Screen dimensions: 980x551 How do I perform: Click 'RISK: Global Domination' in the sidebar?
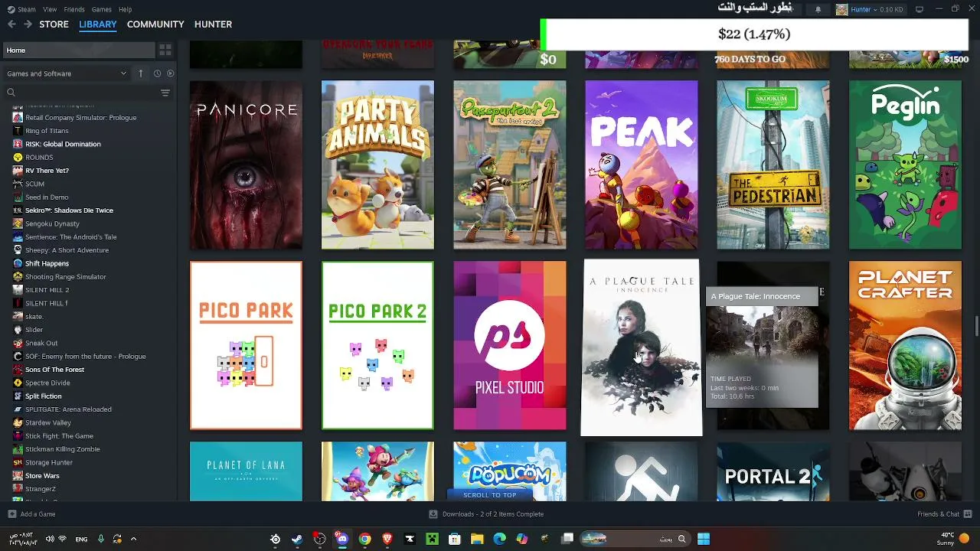pyautogui.click(x=63, y=144)
